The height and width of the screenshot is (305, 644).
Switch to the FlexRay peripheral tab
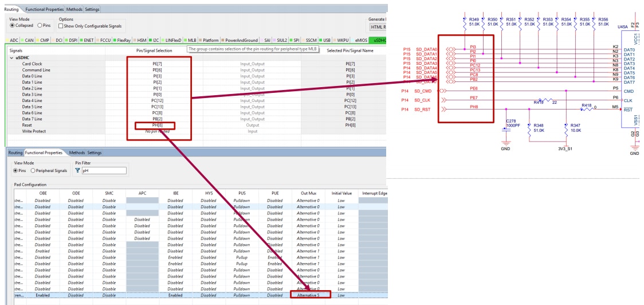tap(123, 41)
